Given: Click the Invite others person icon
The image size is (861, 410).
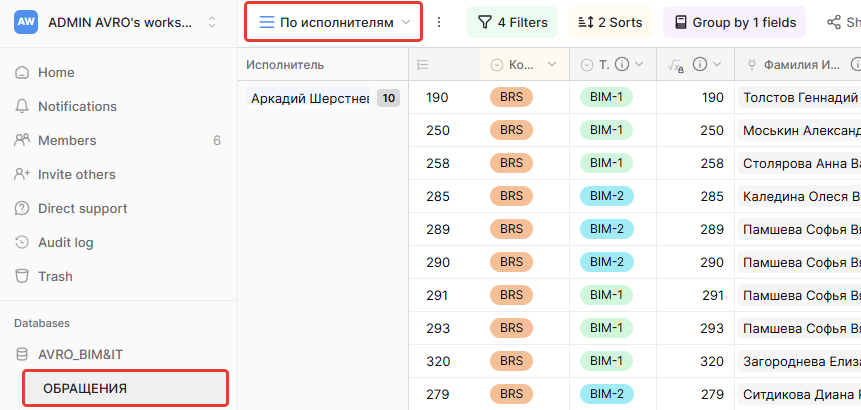Looking at the screenshot, I should click(x=22, y=175).
